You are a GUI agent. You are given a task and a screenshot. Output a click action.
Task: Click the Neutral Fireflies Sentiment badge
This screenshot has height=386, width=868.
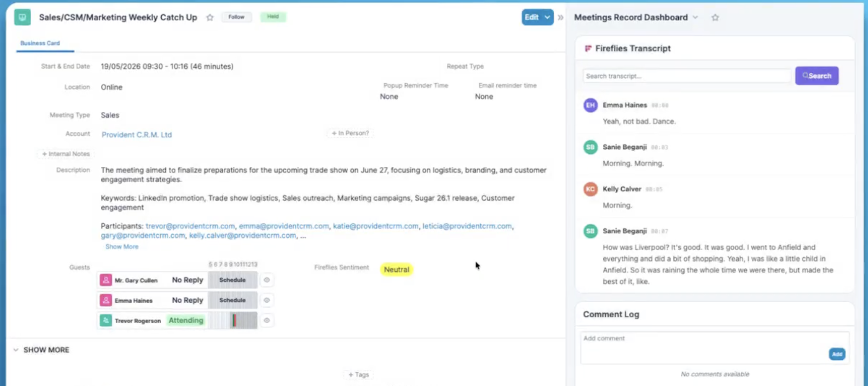tap(396, 270)
